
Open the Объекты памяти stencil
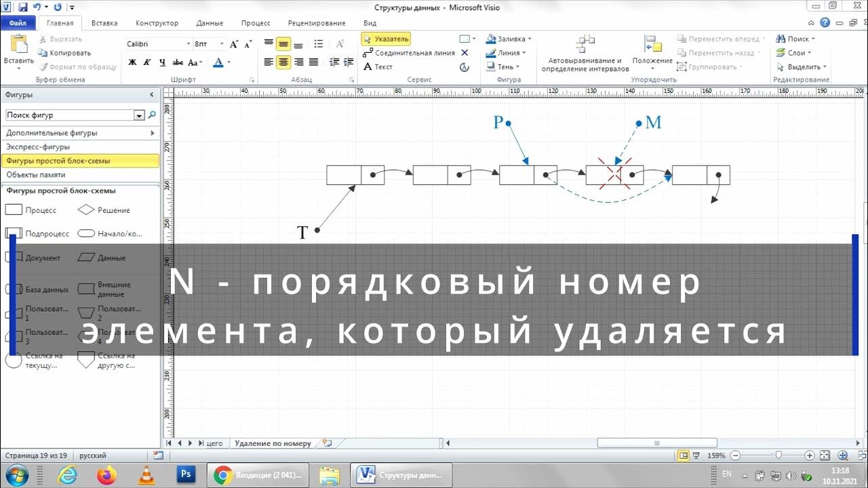80,175
